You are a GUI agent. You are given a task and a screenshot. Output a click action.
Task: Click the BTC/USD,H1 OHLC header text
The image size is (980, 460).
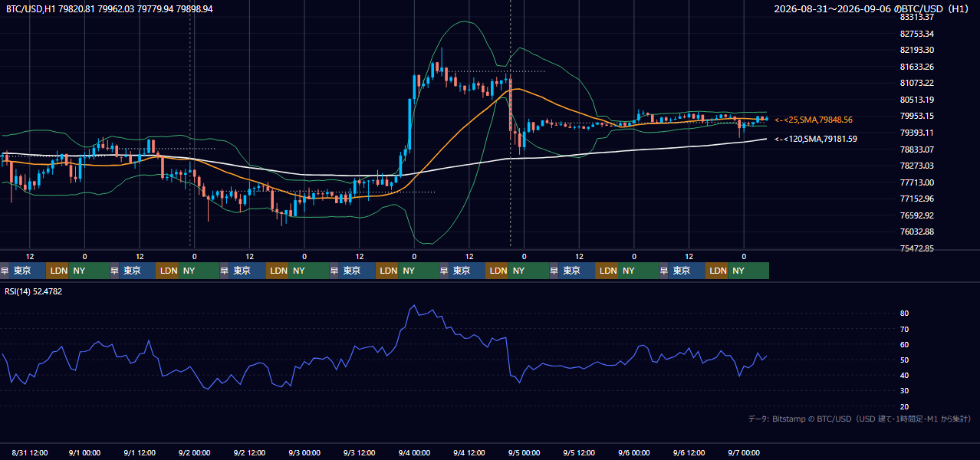point(110,9)
